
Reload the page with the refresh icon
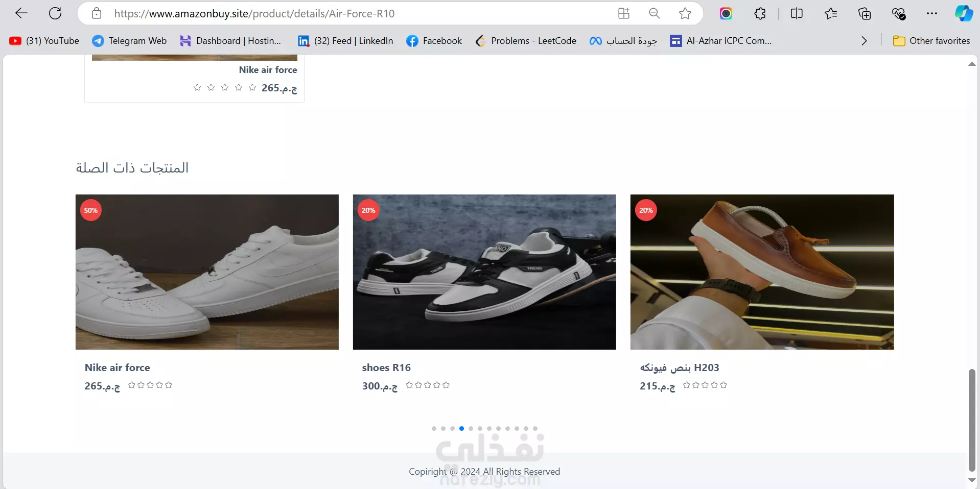[x=55, y=13]
